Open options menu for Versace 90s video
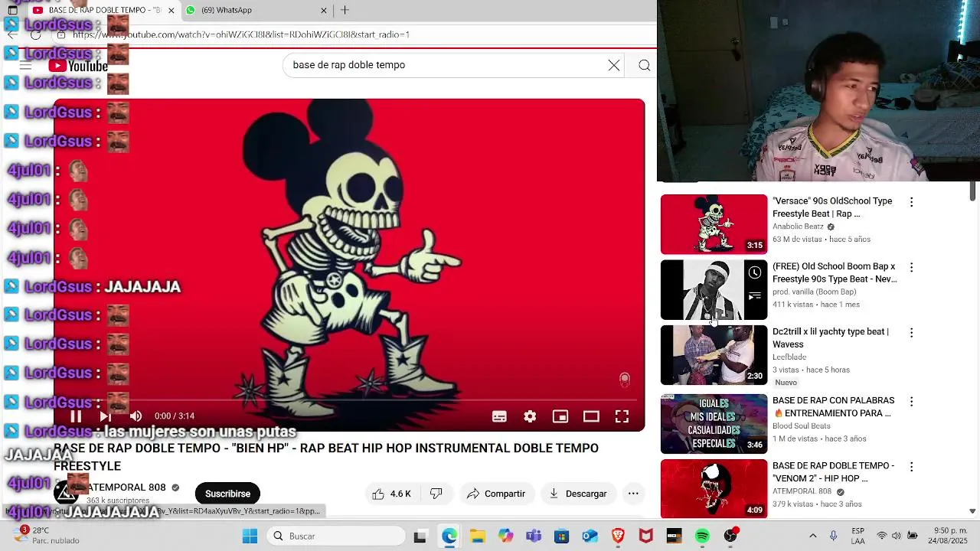Viewport: 980px width, 551px height. click(911, 202)
